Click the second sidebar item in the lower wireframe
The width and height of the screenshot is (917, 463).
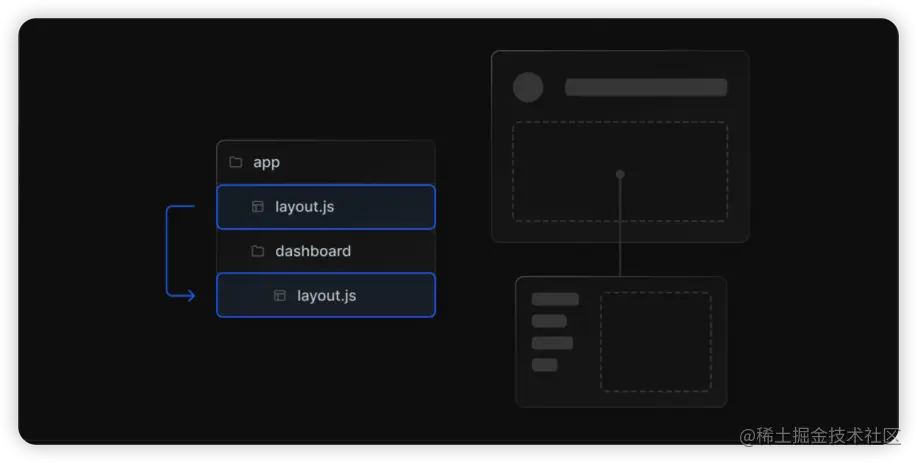(549, 321)
